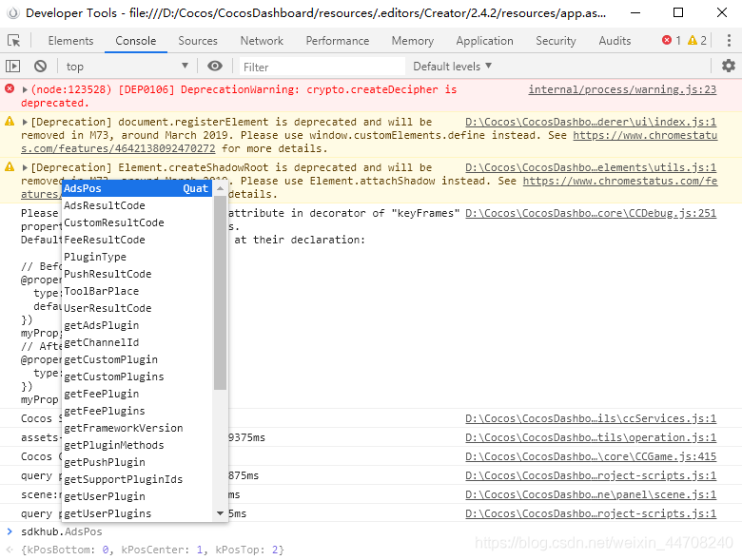Click warning icon beside registerElement message
This screenshot has width=742, height=560.
point(10,122)
